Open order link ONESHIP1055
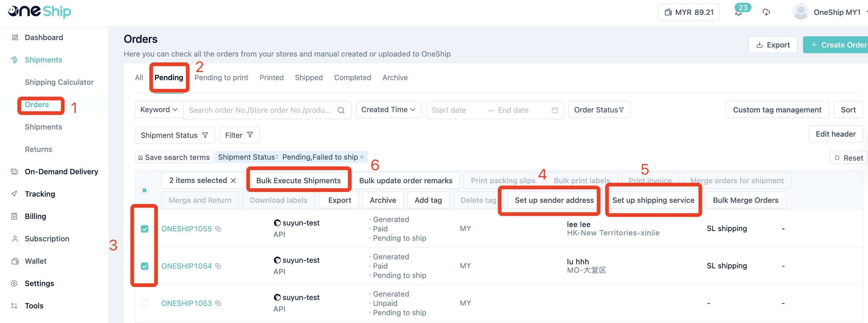Image resolution: width=868 pixels, height=323 pixels. 186,229
